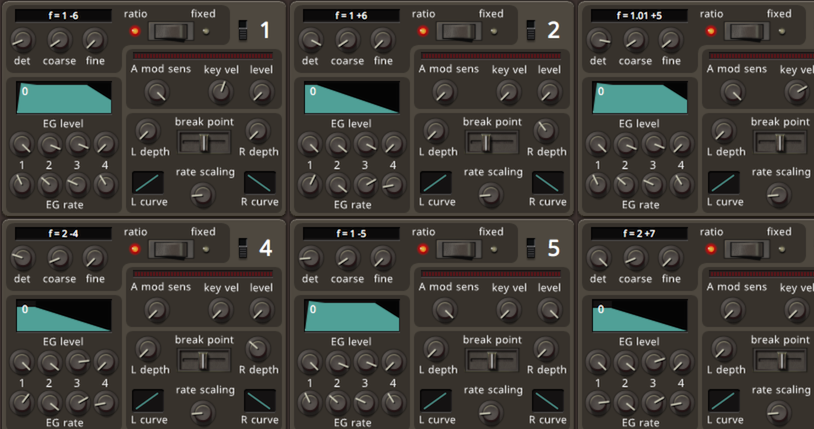Click the level knob of operator 5

(549, 309)
